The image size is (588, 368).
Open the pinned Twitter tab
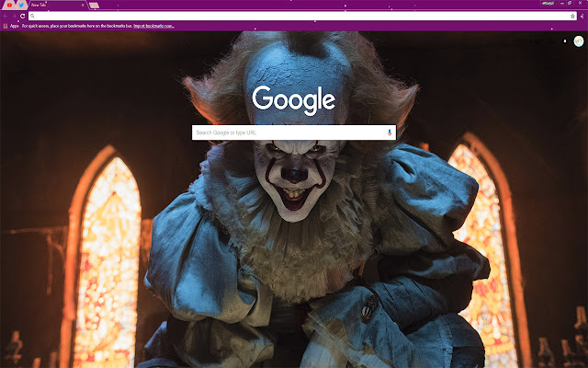click(21, 5)
